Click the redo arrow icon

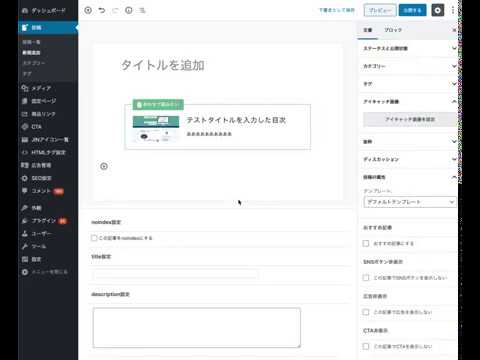[115, 10]
